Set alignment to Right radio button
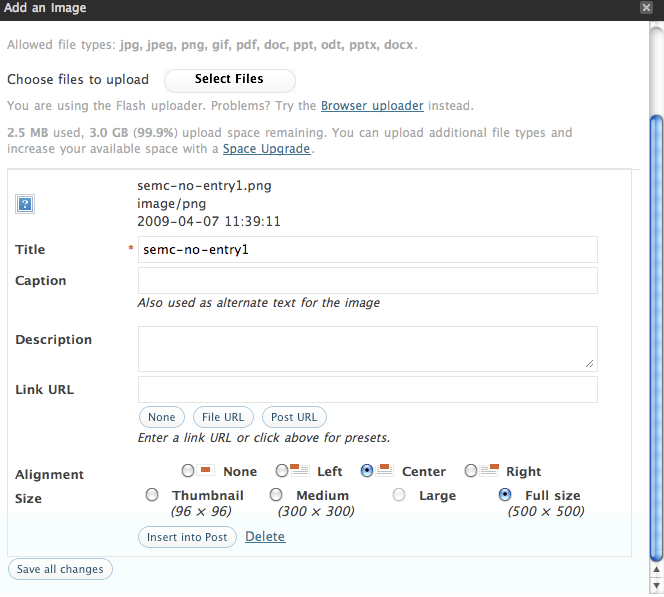664x597 pixels. (470, 470)
